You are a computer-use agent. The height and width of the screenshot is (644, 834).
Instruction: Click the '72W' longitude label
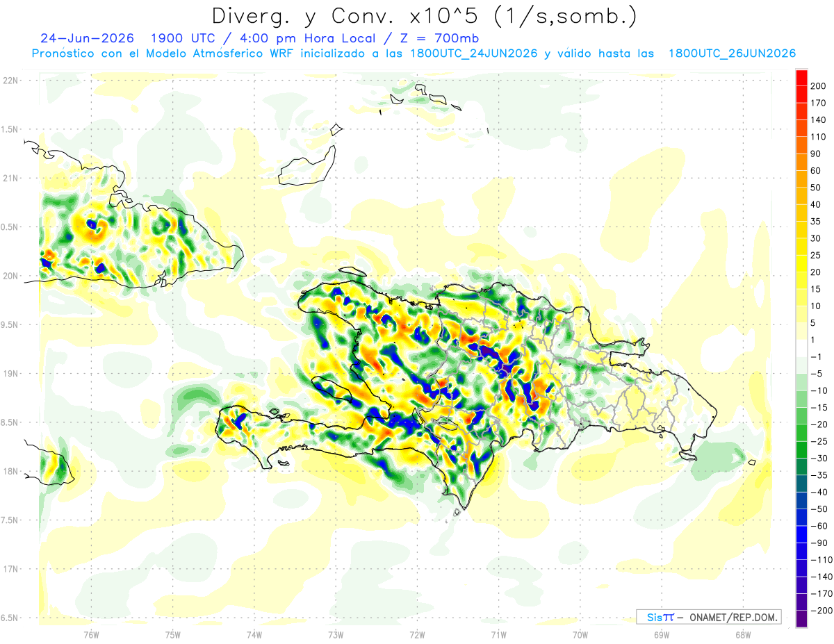coord(416,634)
